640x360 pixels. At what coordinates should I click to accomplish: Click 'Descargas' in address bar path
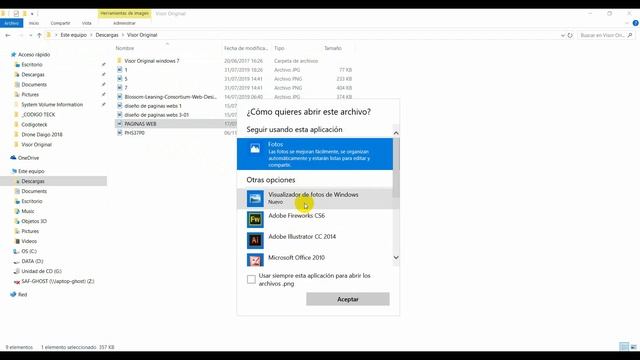point(107,35)
